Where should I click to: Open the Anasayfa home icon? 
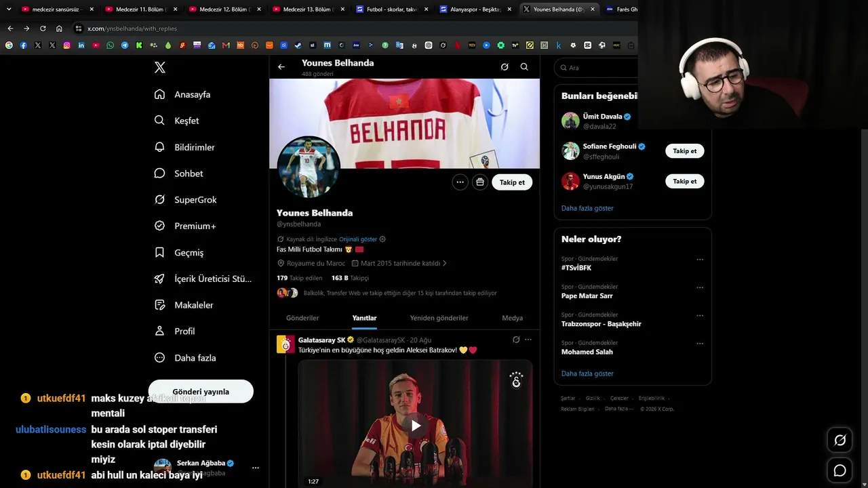click(159, 94)
